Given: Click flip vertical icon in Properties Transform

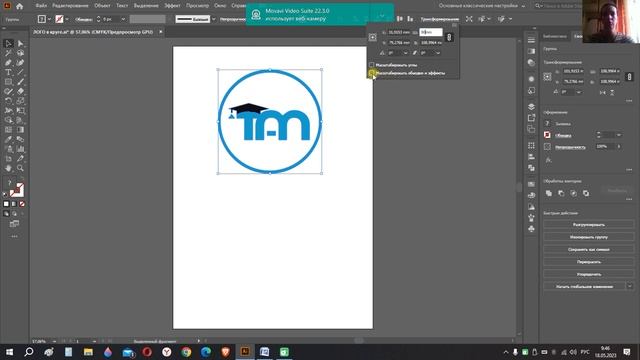Looking at the screenshot, I should coord(612,93).
